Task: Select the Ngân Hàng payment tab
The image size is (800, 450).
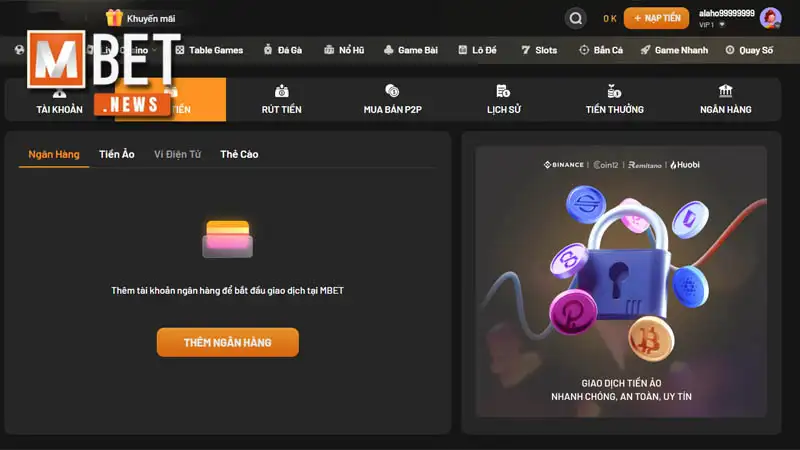Action: pos(54,154)
